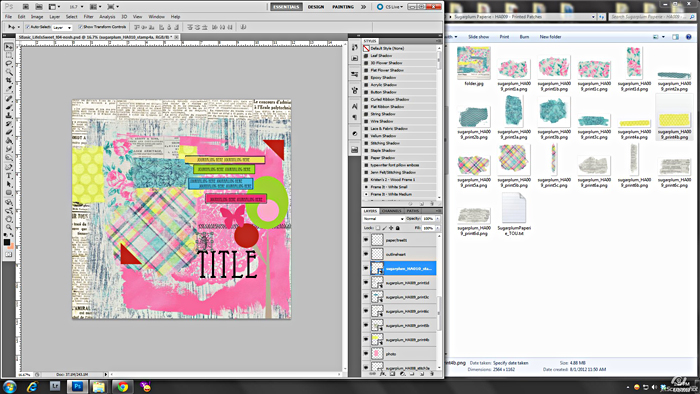
Task: Select the Paint Bucket tool
Action: point(8,141)
